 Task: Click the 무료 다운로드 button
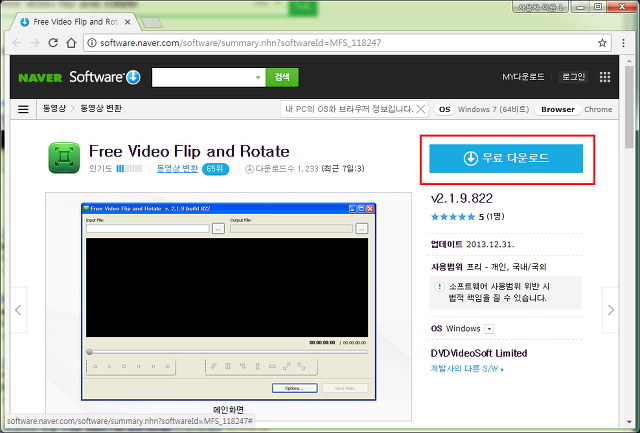pos(506,158)
